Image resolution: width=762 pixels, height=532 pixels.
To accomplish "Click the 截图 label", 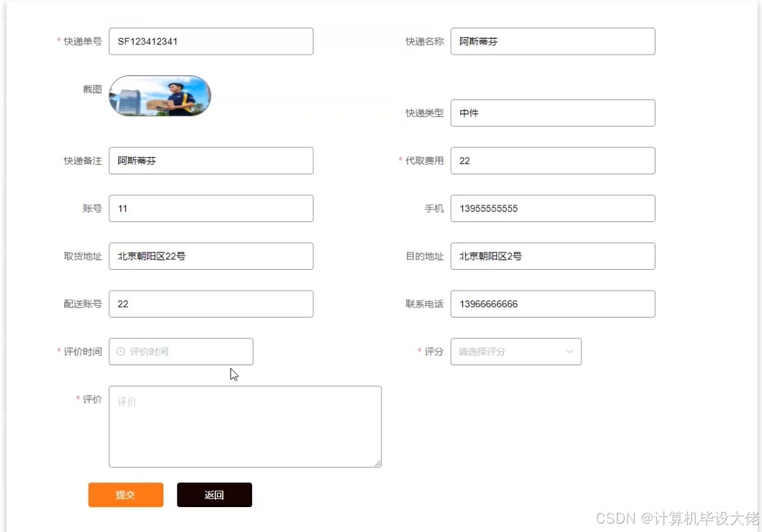I will pyautogui.click(x=92, y=89).
